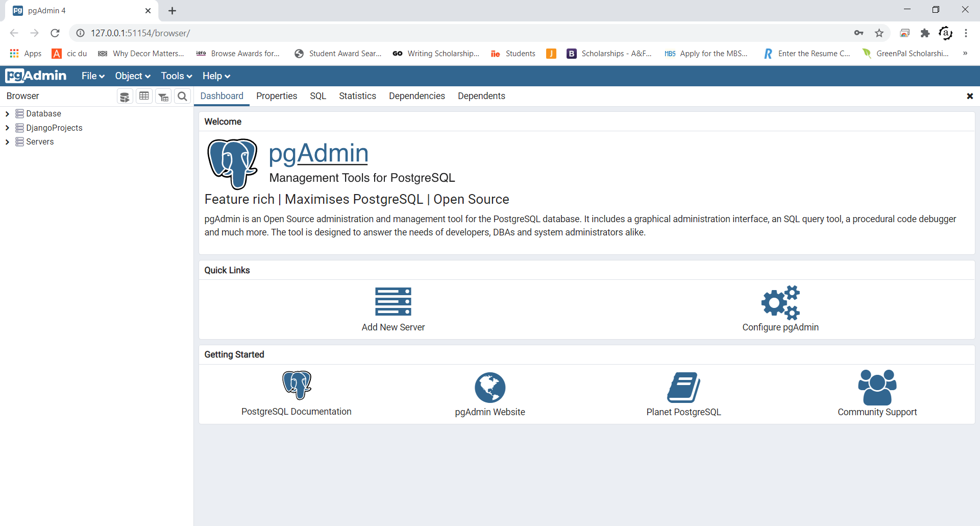Open the 'Apply for the MBS' bookmark

tap(706, 54)
